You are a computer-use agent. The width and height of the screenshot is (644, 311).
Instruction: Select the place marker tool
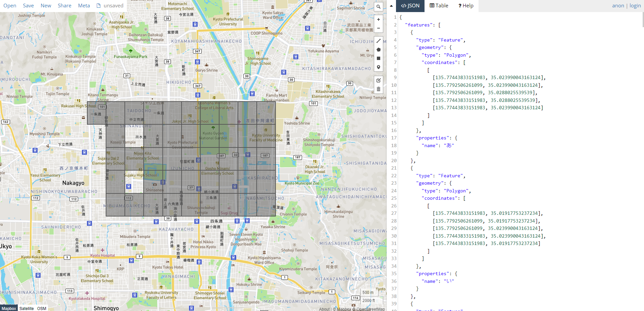[378, 67]
